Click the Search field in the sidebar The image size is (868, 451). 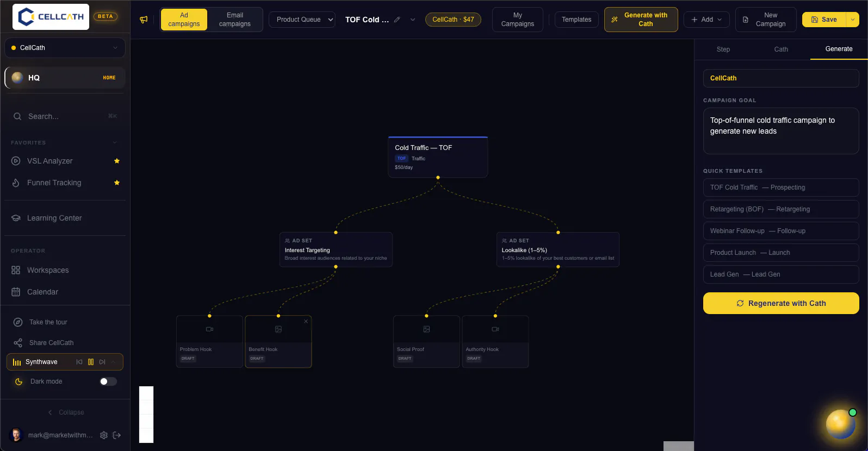pos(65,116)
